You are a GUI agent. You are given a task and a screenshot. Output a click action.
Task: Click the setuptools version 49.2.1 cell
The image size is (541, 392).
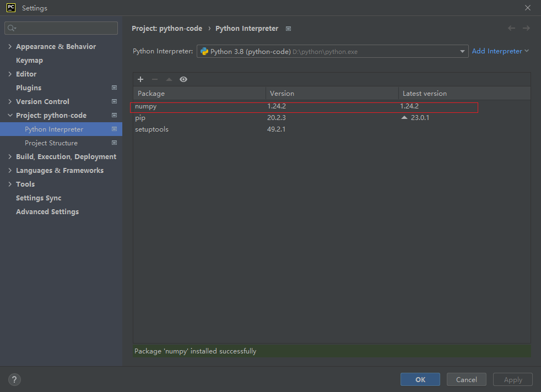276,129
